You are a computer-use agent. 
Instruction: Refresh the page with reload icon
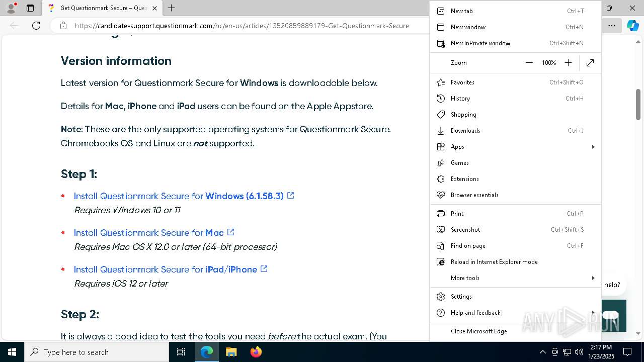[36, 26]
